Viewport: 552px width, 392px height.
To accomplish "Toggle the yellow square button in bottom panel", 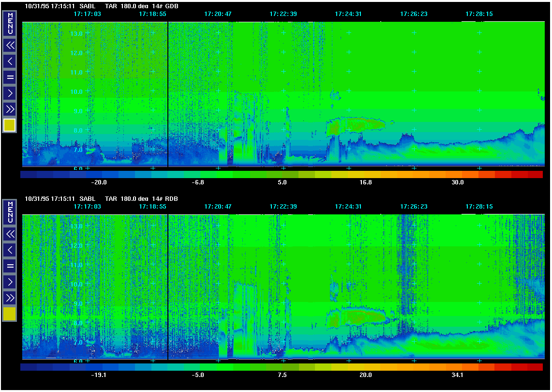I will point(10,314).
